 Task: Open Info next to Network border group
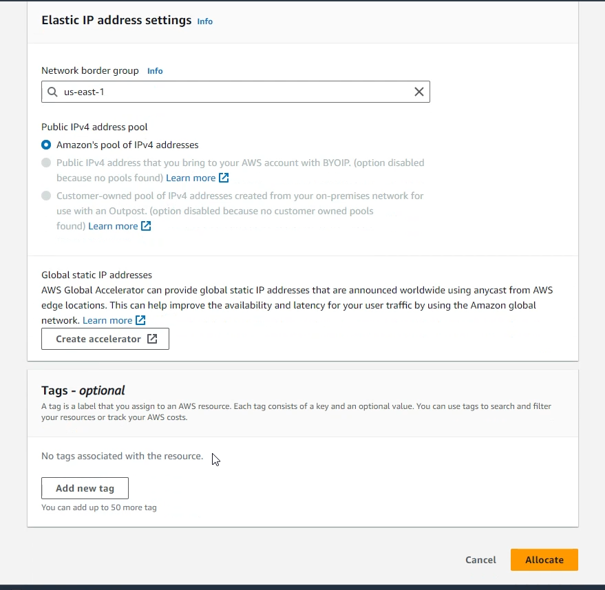[155, 71]
